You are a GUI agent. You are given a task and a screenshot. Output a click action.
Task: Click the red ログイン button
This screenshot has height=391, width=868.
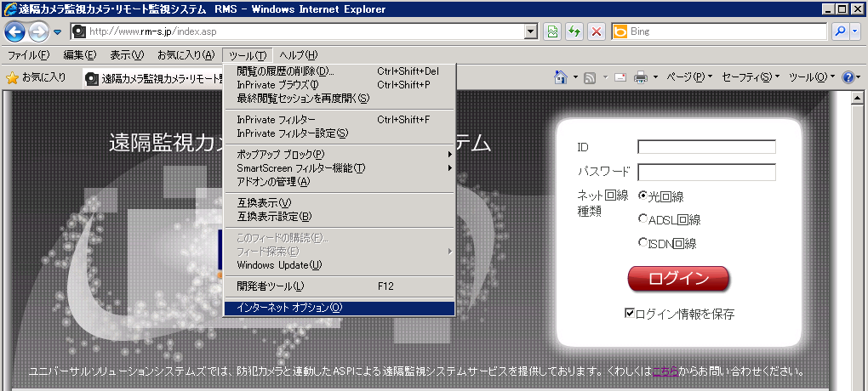coord(678,279)
